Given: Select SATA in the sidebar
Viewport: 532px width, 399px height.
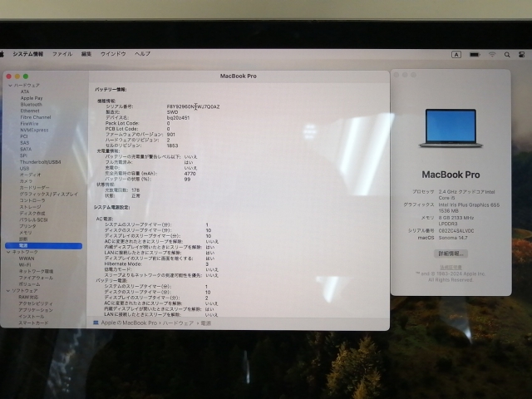Looking at the screenshot, I should (26, 150).
